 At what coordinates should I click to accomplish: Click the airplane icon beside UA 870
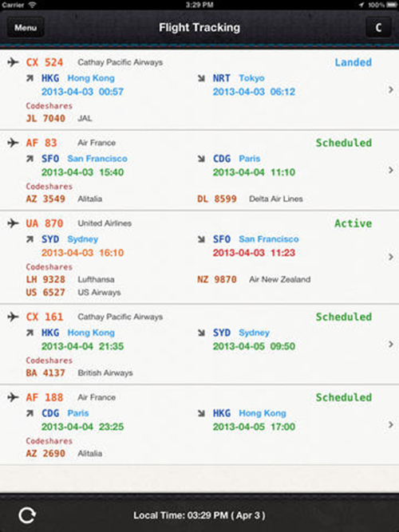[13, 223]
